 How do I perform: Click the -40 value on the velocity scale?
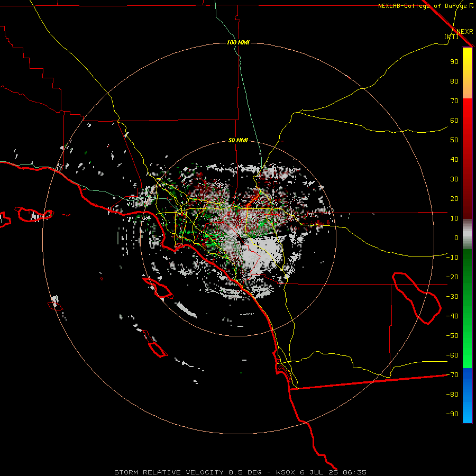(x=452, y=316)
